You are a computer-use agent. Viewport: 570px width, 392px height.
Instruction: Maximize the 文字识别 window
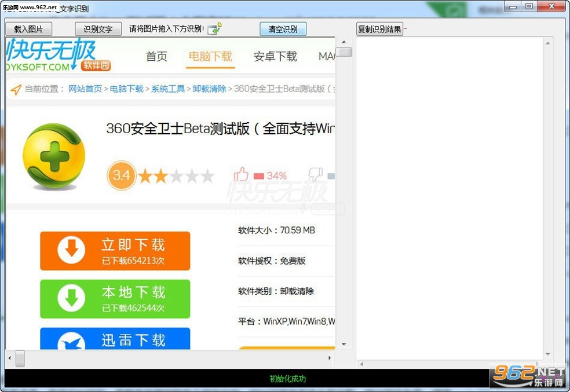(529, 6)
